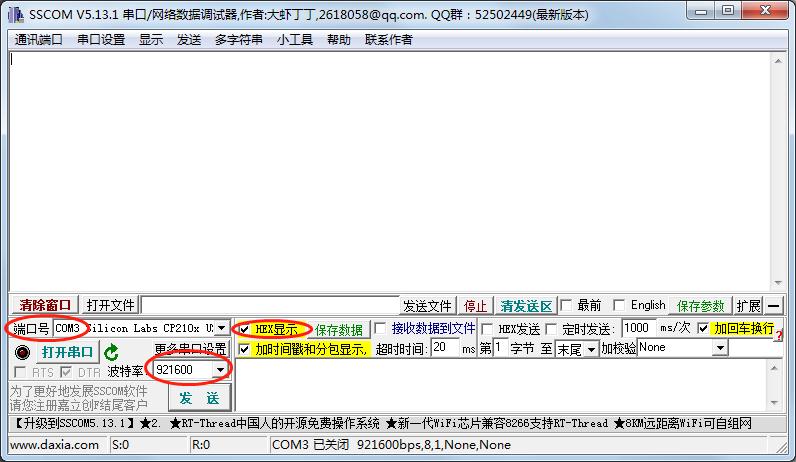
Task: Open the 加校验 None dropdown
Action: [719, 348]
